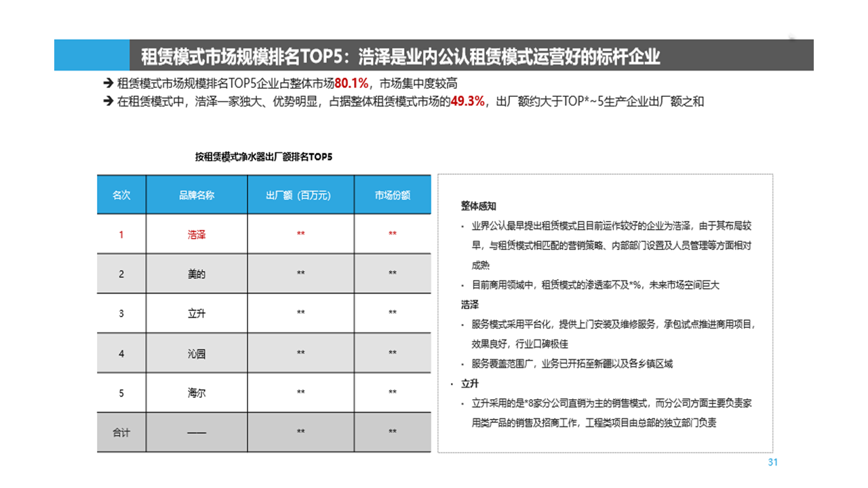Image resolution: width=868 pixels, height=488 pixels.
Task: Click the rank number 1 in red
Action: (121, 235)
